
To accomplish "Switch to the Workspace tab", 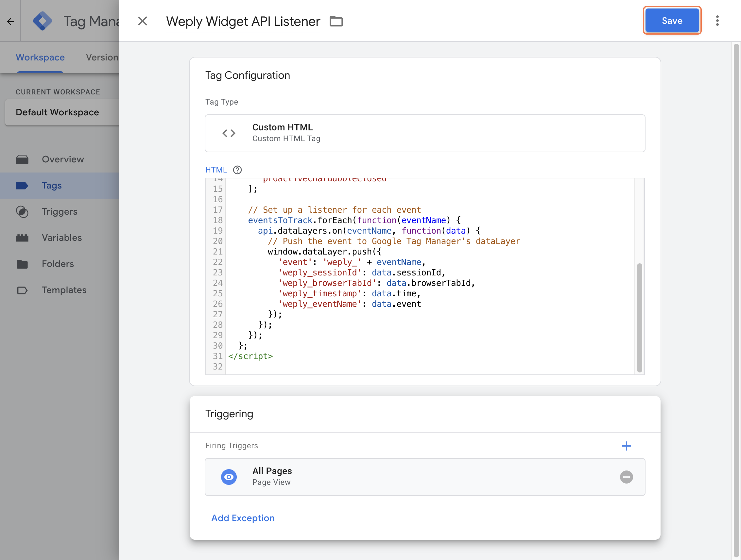I will point(40,58).
